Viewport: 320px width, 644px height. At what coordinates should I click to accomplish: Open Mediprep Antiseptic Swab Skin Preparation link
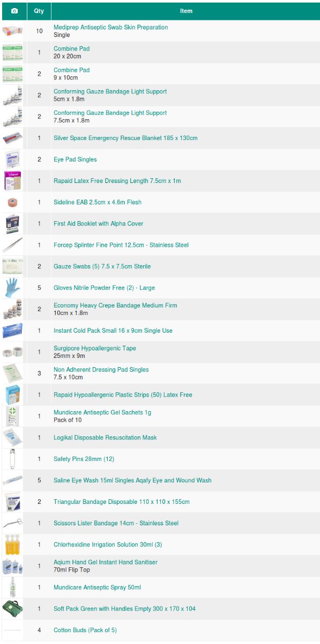coord(110,27)
